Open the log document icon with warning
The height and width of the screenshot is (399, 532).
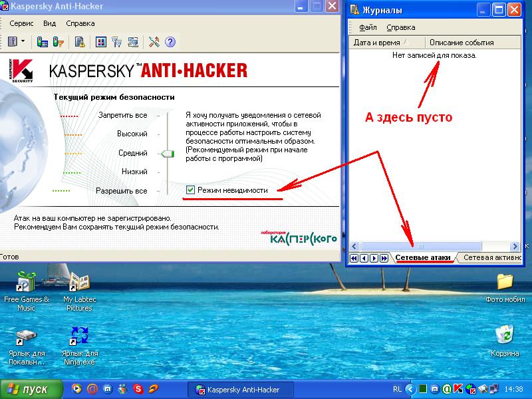(80, 42)
